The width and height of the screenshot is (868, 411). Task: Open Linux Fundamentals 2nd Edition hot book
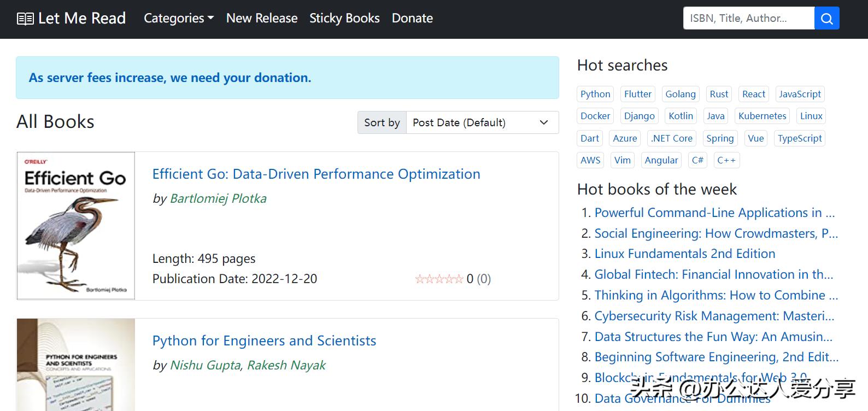coord(684,254)
